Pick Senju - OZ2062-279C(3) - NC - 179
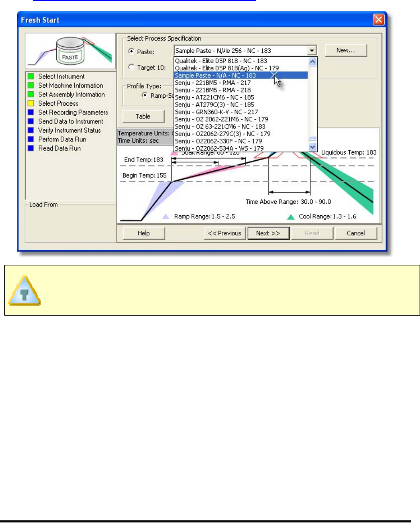Screen dimensions: 420x523 (x=241, y=134)
